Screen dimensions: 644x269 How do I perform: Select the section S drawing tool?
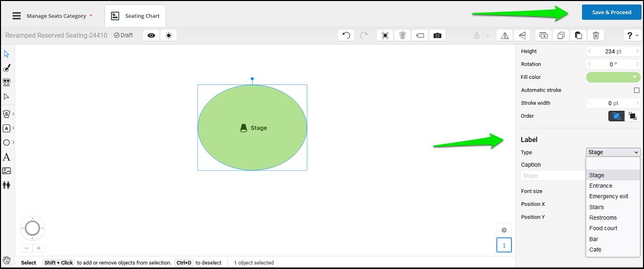(x=7, y=114)
